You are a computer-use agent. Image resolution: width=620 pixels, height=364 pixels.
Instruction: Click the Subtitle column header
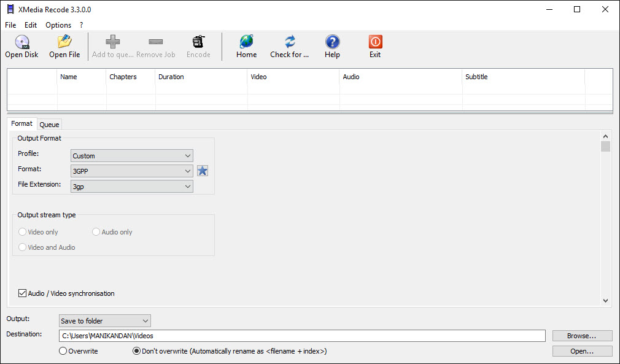pos(524,77)
